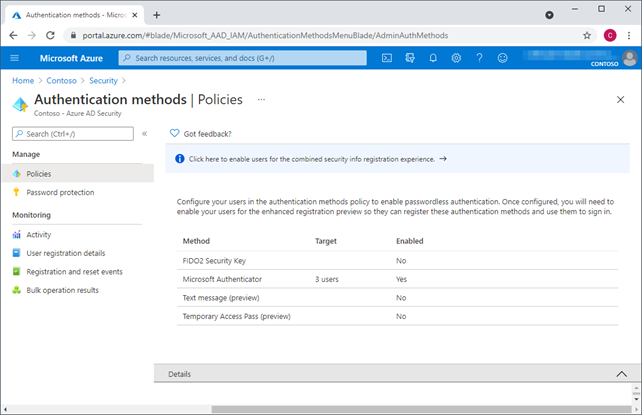
Task: Open Registration and reset events
Action: 74,271
